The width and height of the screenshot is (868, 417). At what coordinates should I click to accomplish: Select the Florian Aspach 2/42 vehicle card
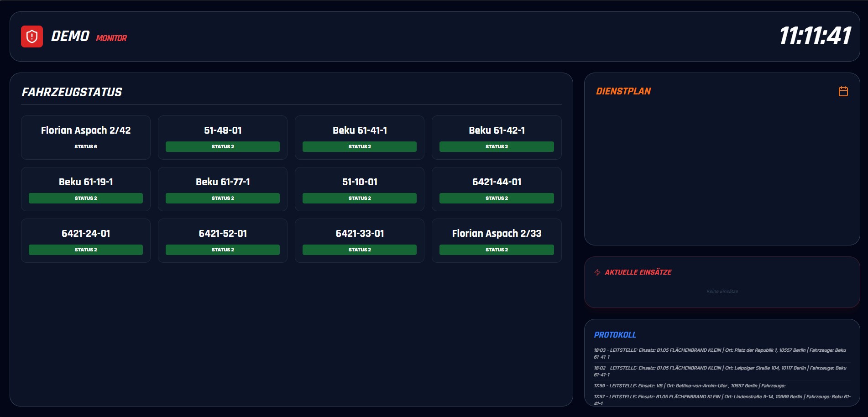[86, 137]
